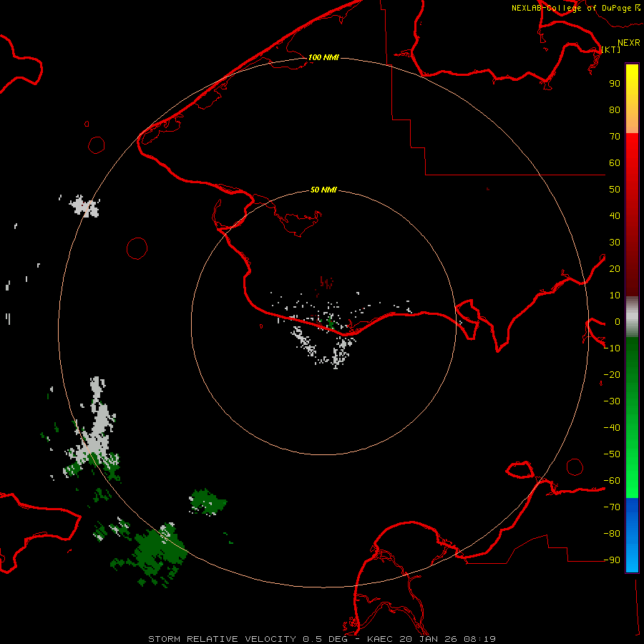Click the positive "10" scale value

[615, 296]
